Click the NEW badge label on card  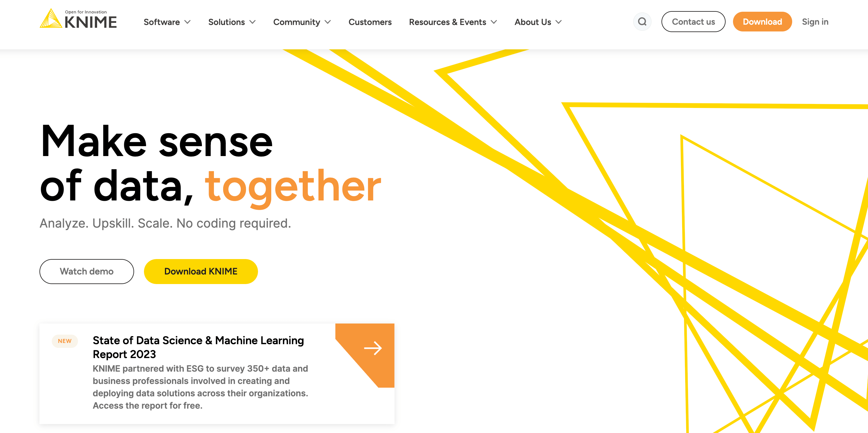click(x=64, y=340)
